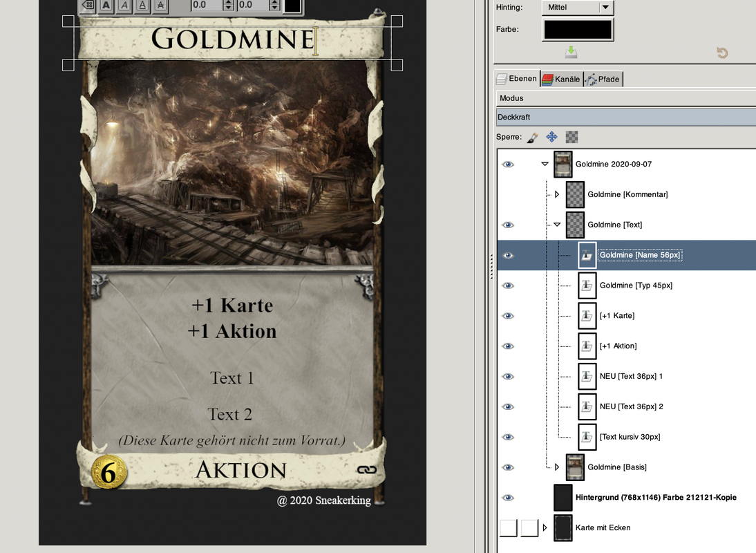
Task: Hide the Goldmine [Basis] layer group
Action: coord(508,467)
